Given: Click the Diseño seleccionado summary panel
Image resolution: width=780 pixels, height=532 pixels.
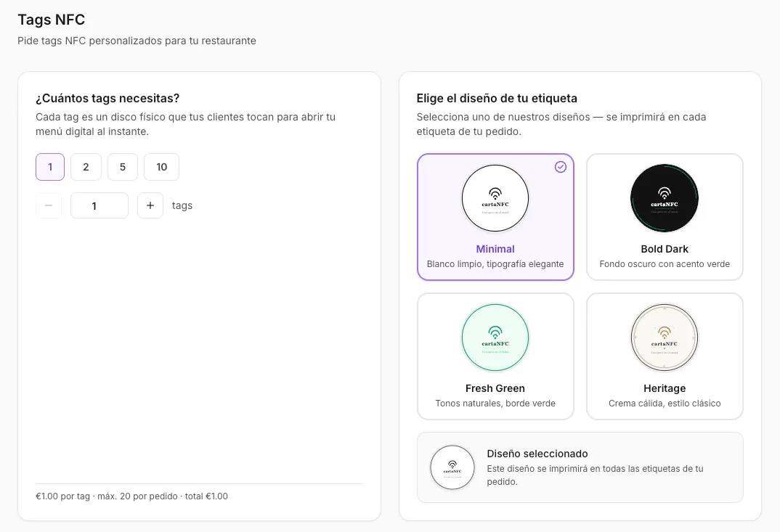Looking at the screenshot, I should coord(580,467).
